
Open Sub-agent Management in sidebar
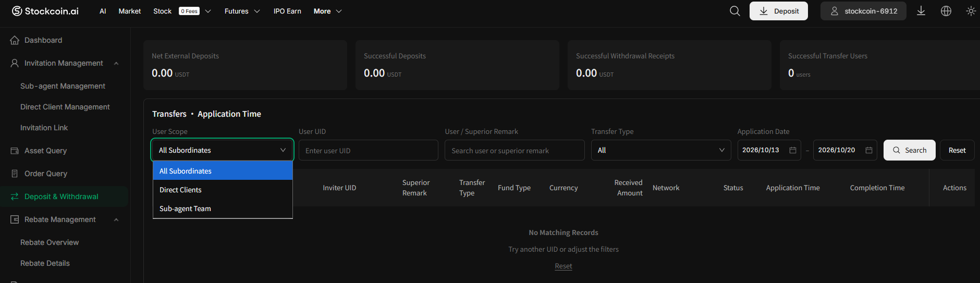pyautogui.click(x=63, y=86)
